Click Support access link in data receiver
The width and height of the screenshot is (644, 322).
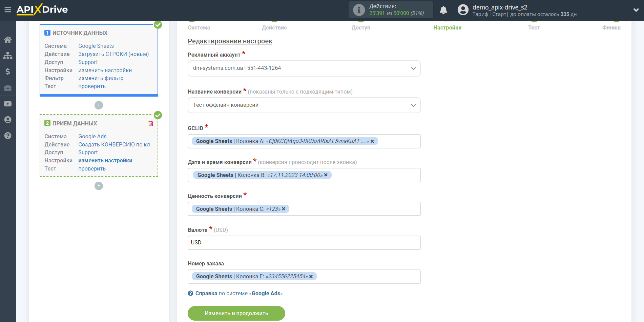coord(88,152)
